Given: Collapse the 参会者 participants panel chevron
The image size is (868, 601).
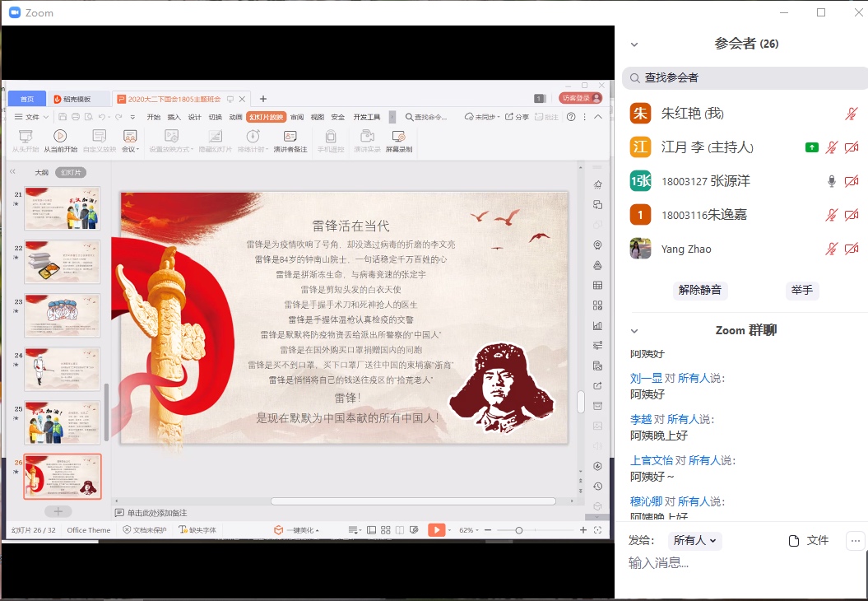Looking at the screenshot, I should (634, 44).
